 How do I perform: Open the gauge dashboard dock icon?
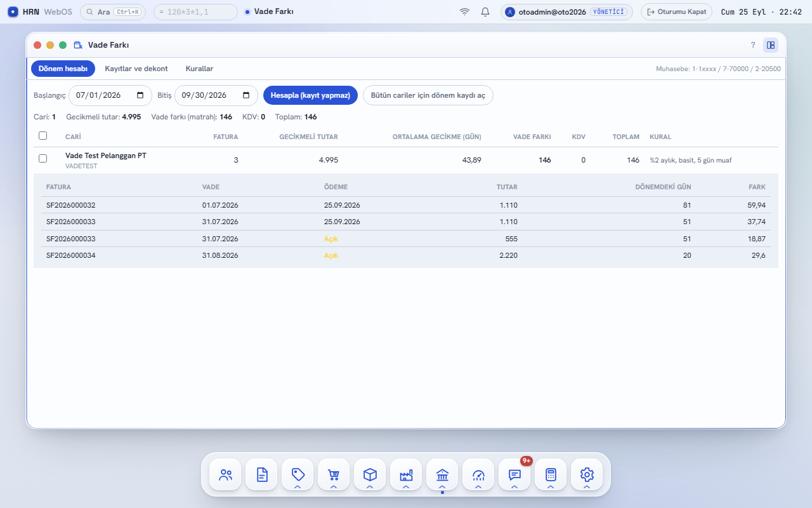(x=478, y=473)
